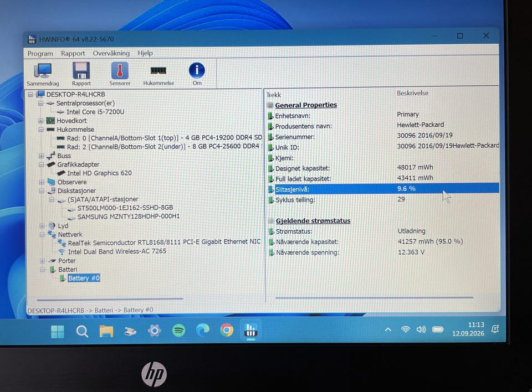Image resolution: width=532 pixels, height=392 pixels.
Task: Collapse the Sentralprosessor(er) tree node
Action: click(x=40, y=103)
